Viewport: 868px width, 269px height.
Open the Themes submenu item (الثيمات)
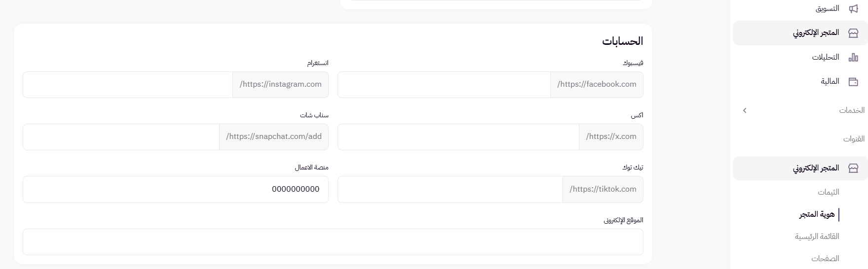pos(828,192)
